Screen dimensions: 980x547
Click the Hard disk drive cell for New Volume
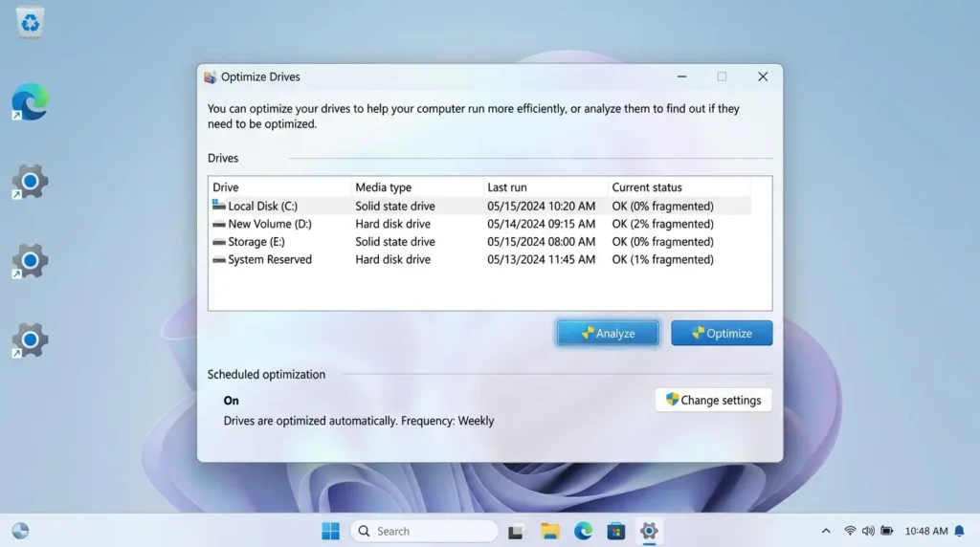[x=393, y=224]
